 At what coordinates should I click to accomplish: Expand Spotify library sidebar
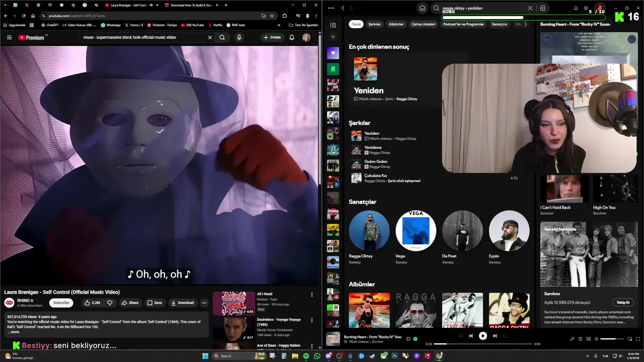tap(333, 25)
